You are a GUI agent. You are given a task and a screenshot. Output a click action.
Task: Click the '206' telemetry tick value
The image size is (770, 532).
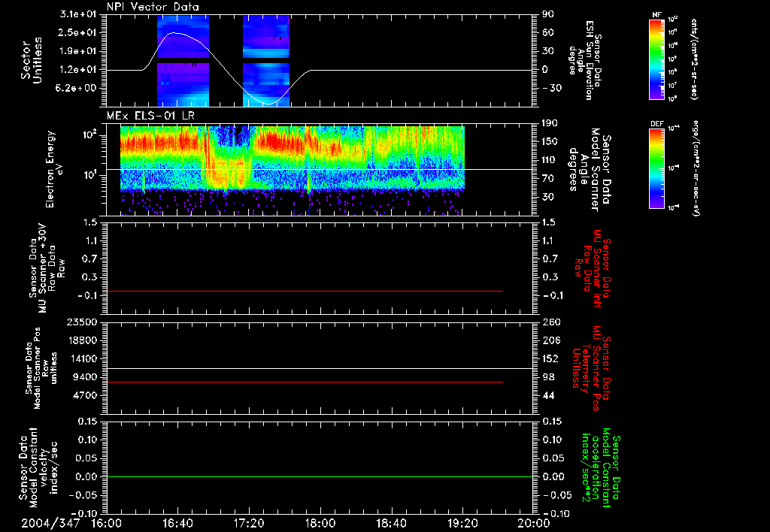(x=550, y=340)
